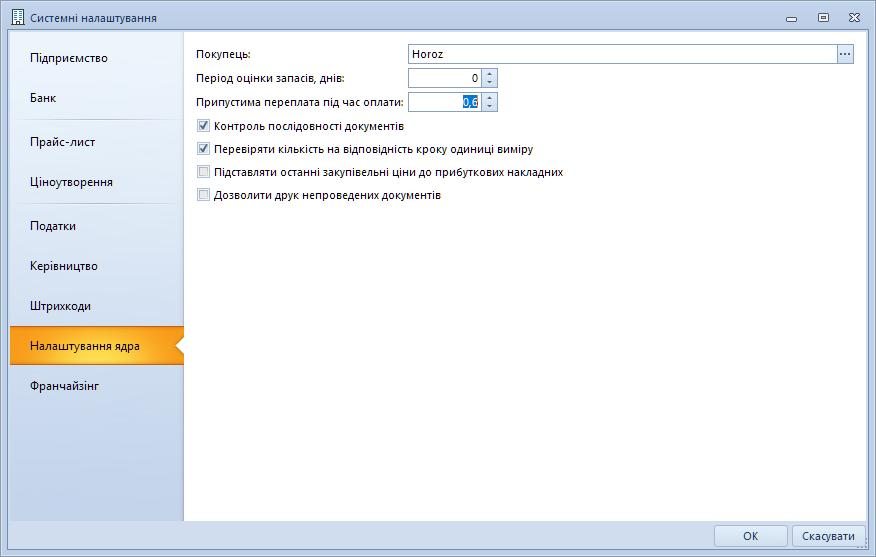This screenshot has width=876, height=557.
Task: Go to the Ціноутворення section
Action: pos(71,182)
